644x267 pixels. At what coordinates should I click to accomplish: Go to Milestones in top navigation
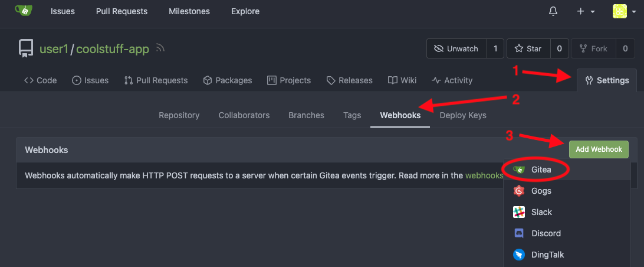click(x=189, y=12)
